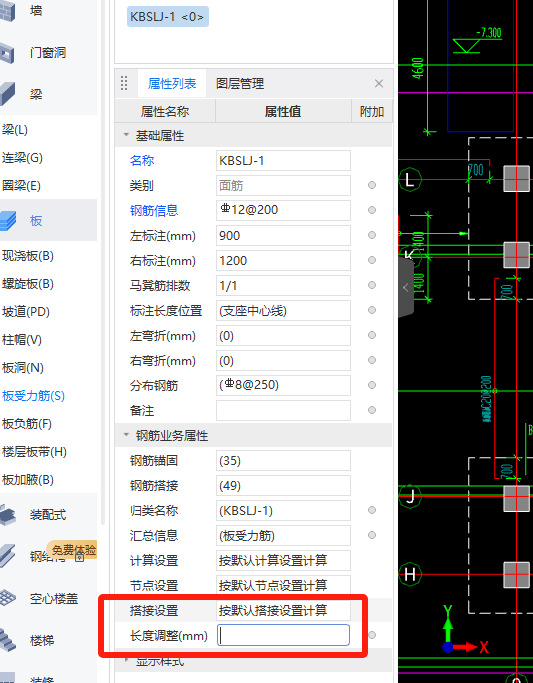This screenshot has width=533, height=683.
Task: Click the 板 slab category icon
Action: click(x=9, y=220)
